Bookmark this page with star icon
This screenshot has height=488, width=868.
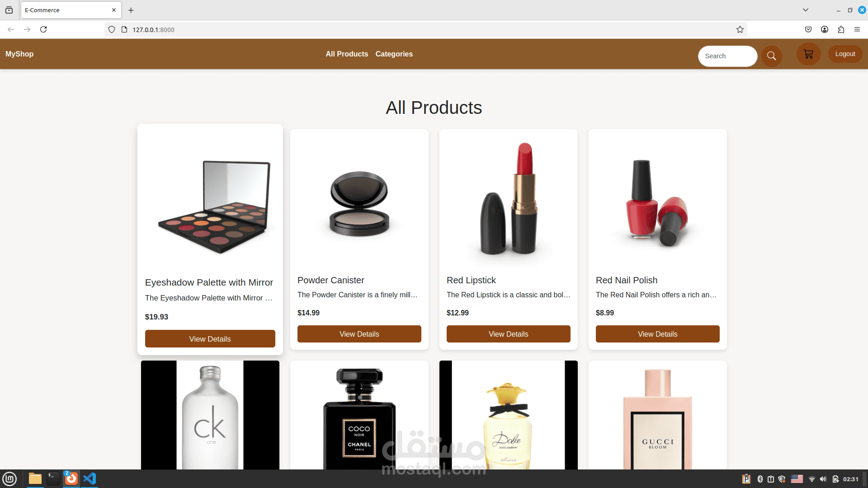click(x=740, y=29)
